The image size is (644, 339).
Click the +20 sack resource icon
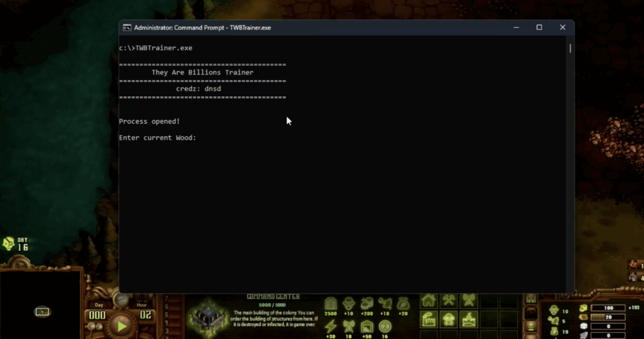click(x=403, y=304)
